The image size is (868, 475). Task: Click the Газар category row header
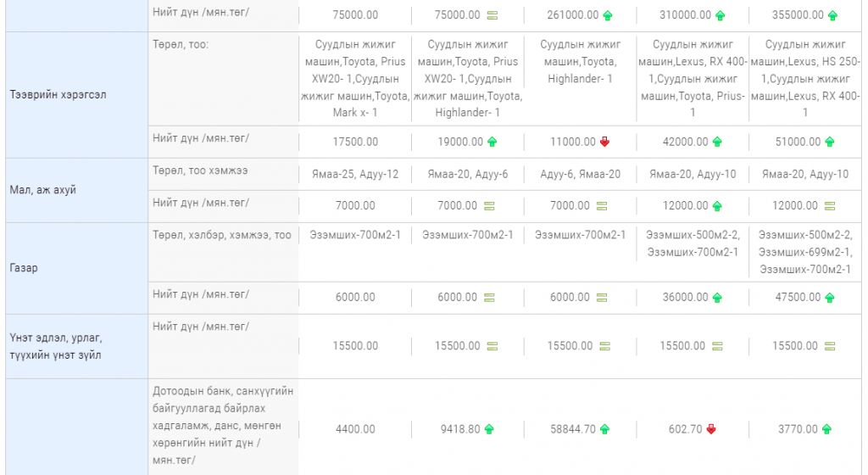pos(75,268)
